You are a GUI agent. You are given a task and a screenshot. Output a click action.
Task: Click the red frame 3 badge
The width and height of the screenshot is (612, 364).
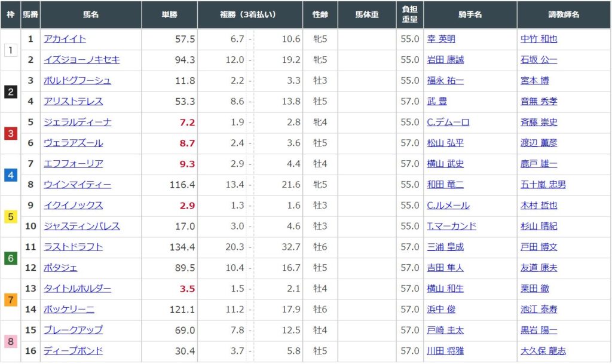point(11,133)
